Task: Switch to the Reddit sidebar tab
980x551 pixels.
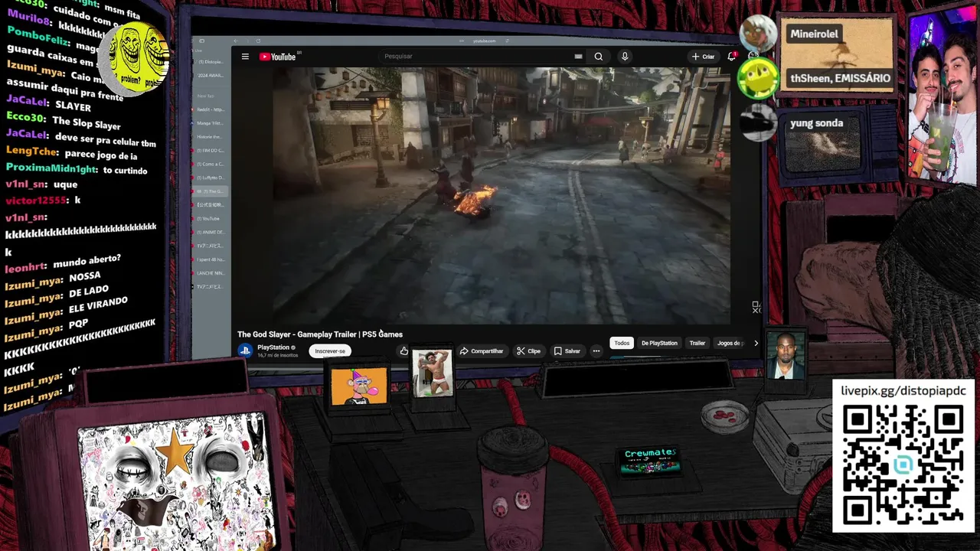Action: [x=210, y=109]
